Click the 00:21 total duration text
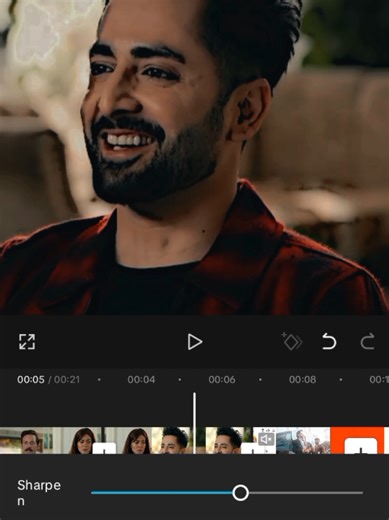This screenshot has width=389, height=520. pyautogui.click(x=67, y=380)
